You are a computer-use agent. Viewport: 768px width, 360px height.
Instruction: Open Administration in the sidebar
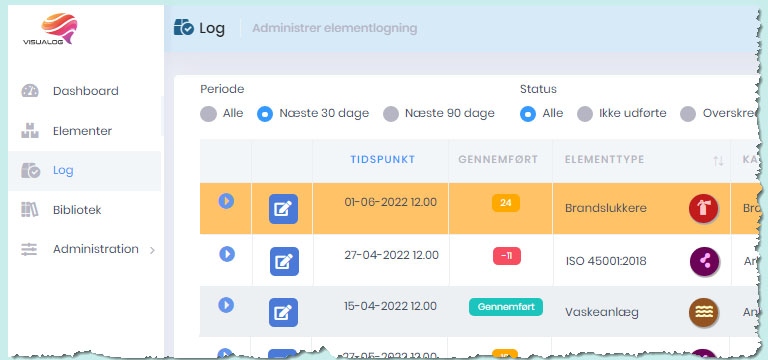(96, 249)
